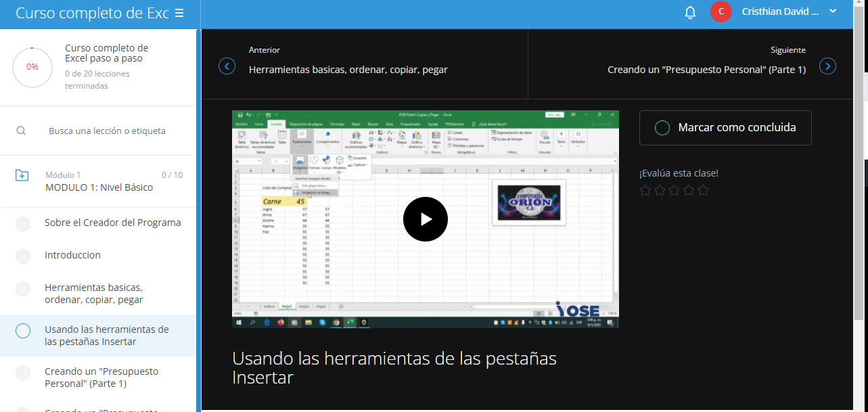Mark 'Sobre el Creador del Programa' complete circle
868x412 pixels.
23,223
